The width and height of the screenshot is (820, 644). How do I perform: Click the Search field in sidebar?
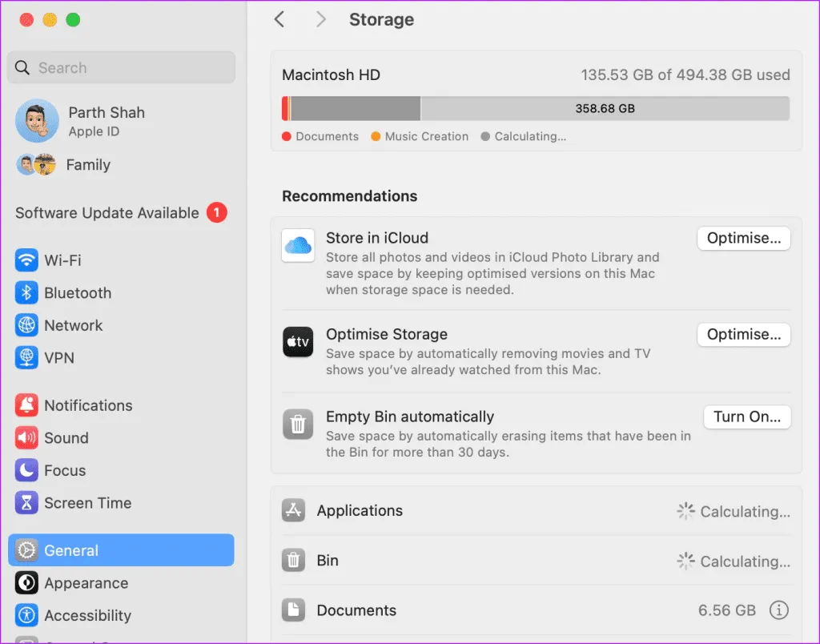[121, 68]
